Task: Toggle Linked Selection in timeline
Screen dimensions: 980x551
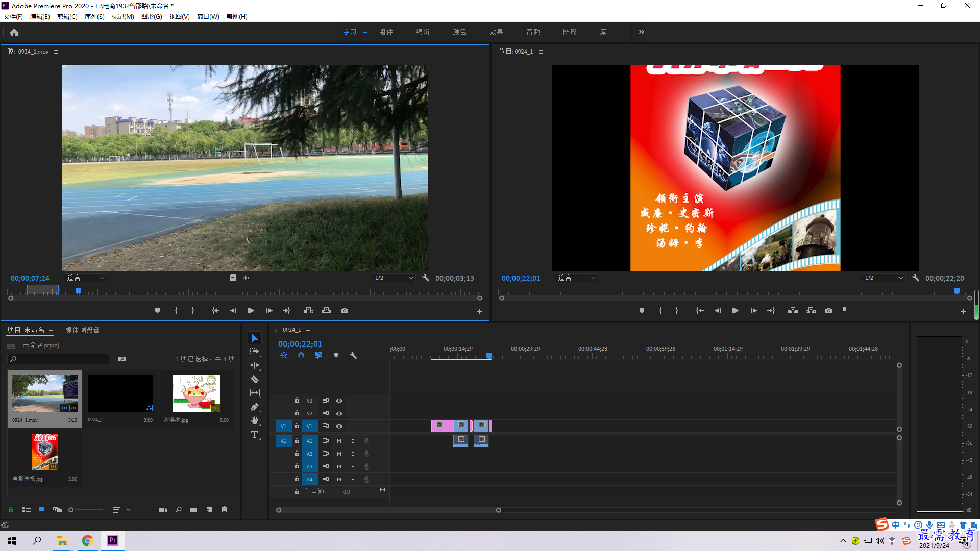Action: [318, 355]
